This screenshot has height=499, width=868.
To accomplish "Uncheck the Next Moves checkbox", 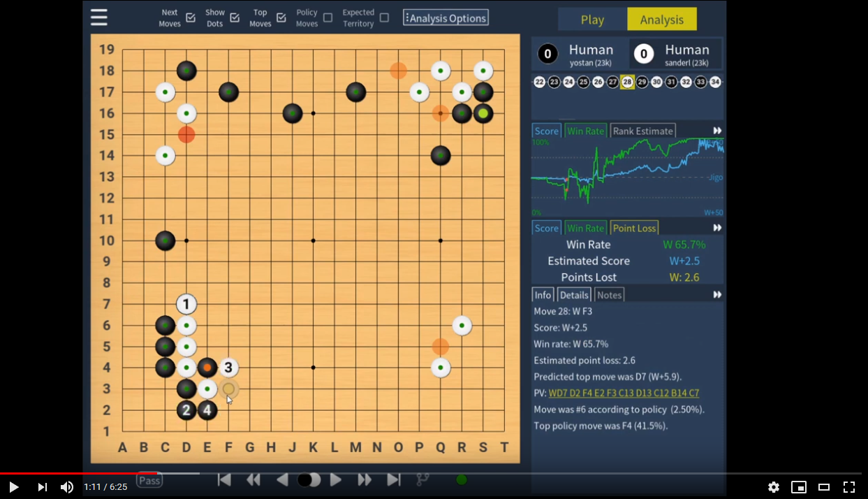I will coord(191,17).
